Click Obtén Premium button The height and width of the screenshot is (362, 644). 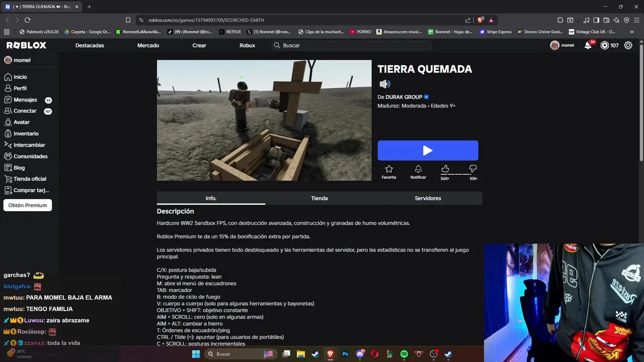point(28,205)
